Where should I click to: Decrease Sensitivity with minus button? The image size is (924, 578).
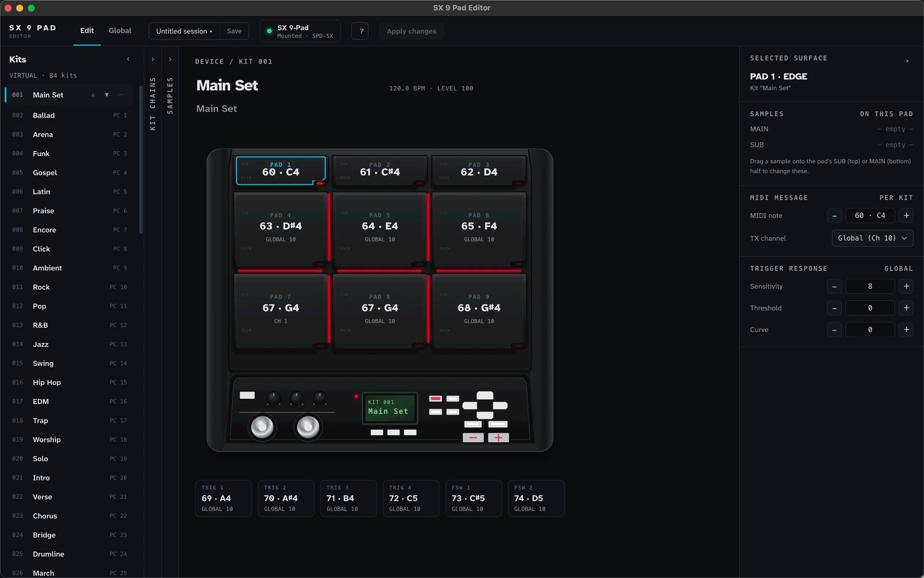pos(834,286)
